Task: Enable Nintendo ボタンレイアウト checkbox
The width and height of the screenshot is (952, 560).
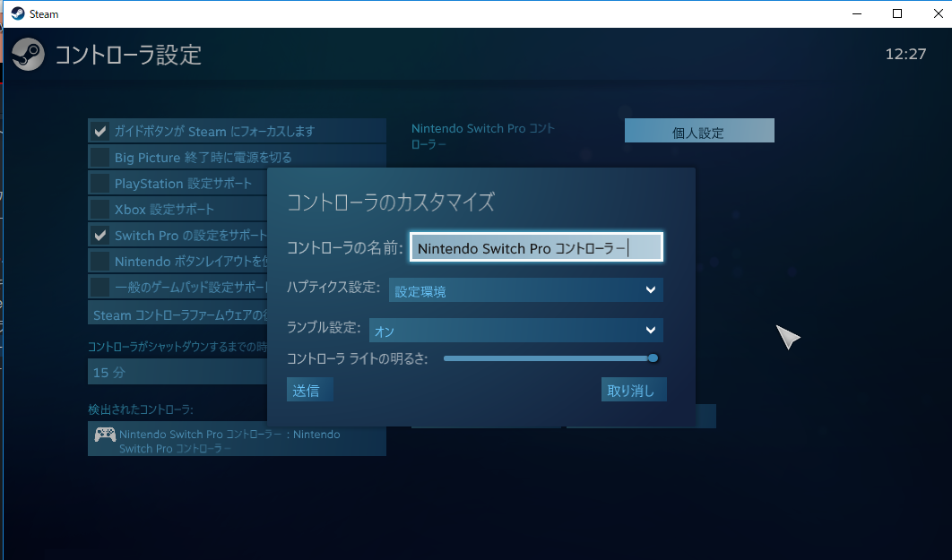Action: (x=100, y=262)
